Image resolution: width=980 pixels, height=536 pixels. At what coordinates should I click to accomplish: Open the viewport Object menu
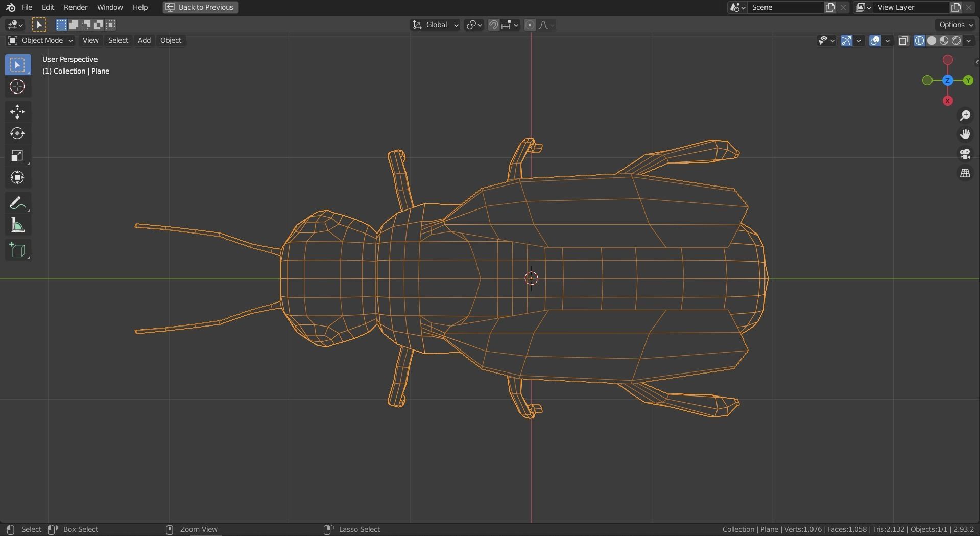(171, 40)
